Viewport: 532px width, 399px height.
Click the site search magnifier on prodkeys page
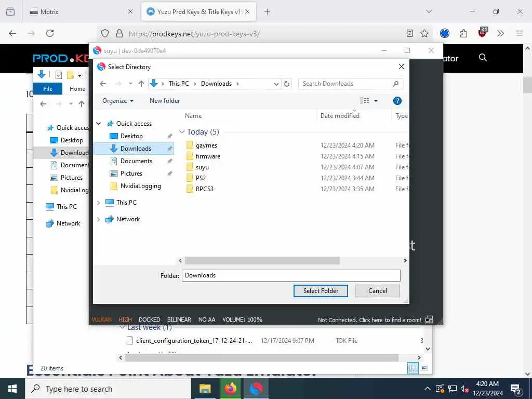pyautogui.click(x=483, y=58)
